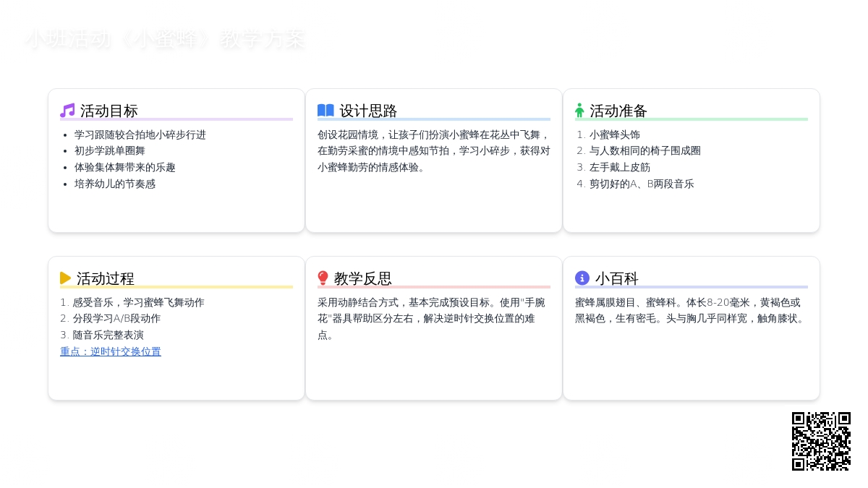Click the blue open book icon
This screenshot has height=488, width=868.
point(325,111)
